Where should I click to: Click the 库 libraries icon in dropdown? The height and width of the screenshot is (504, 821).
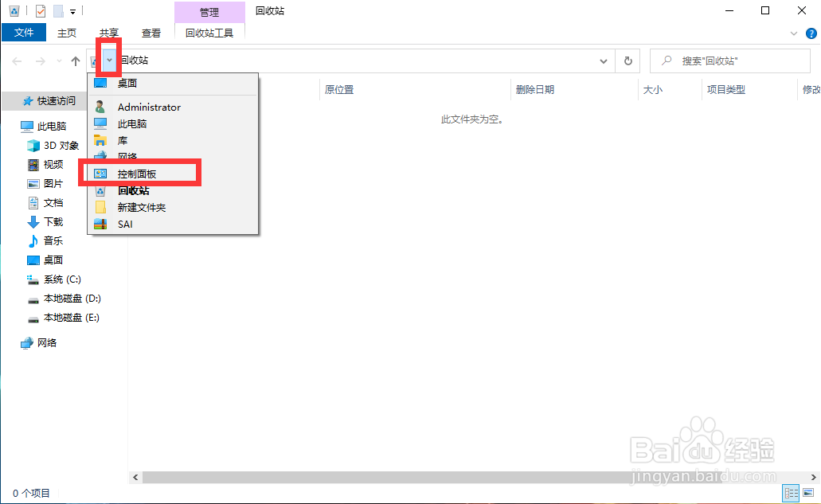tap(100, 141)
